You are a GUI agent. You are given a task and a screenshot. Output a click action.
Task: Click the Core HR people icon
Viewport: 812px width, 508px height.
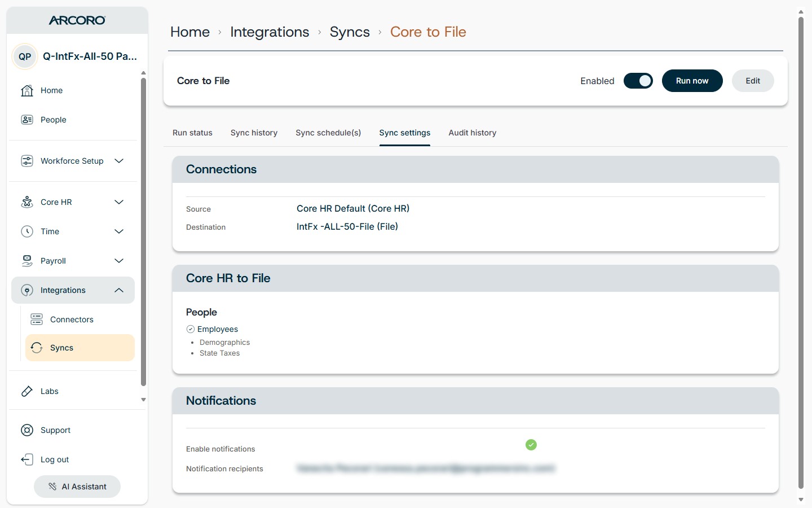pos(27,202)
